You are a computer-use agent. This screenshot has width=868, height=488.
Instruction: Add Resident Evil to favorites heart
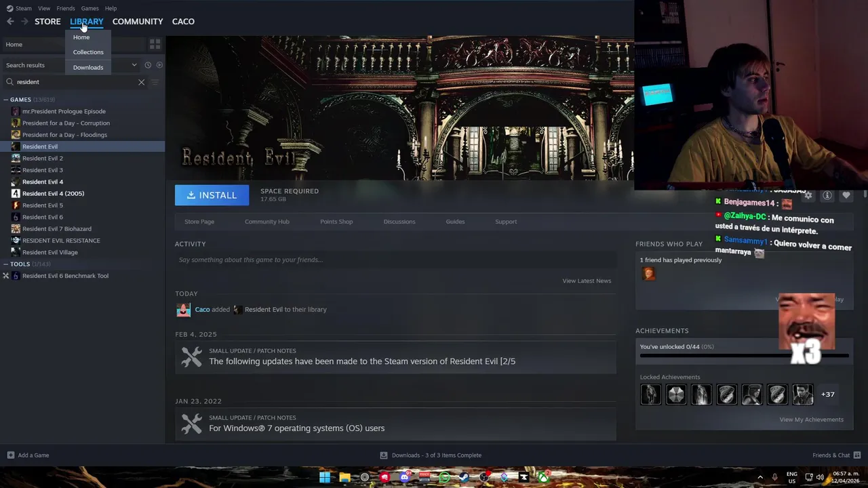pyautogui.click(x=846, y=195)
